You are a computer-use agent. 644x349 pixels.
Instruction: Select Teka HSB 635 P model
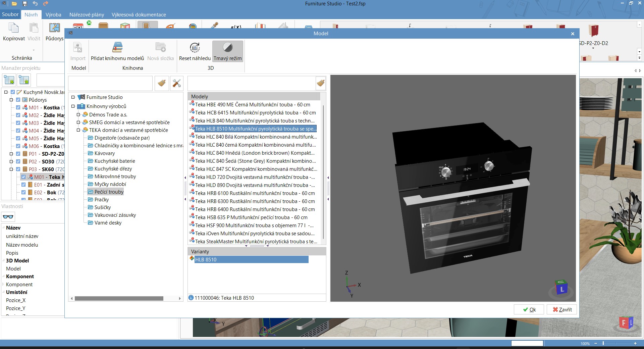(x=251, y=217)
